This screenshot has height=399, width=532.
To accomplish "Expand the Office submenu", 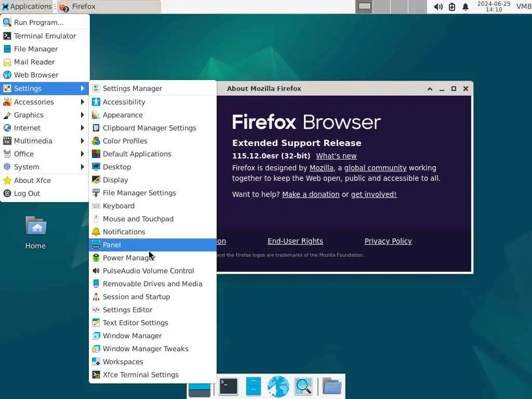I will tap(45, 154).
